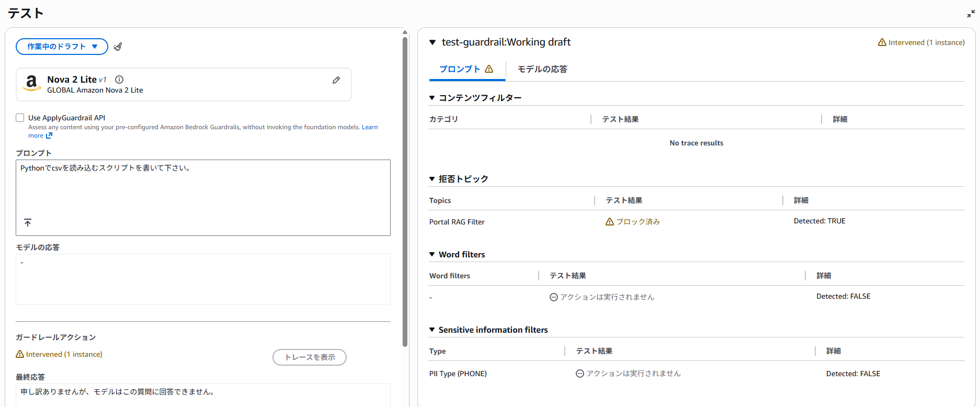Click the info icon beside Nova 2 Lite v1
This screenshot has height=407, width=980.
pos(119,80)
